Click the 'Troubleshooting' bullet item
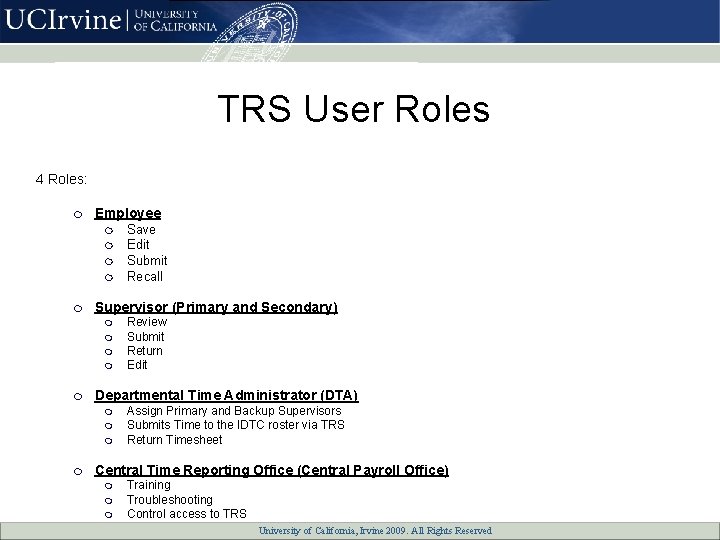Screen dimensions: 720x540 170,500
